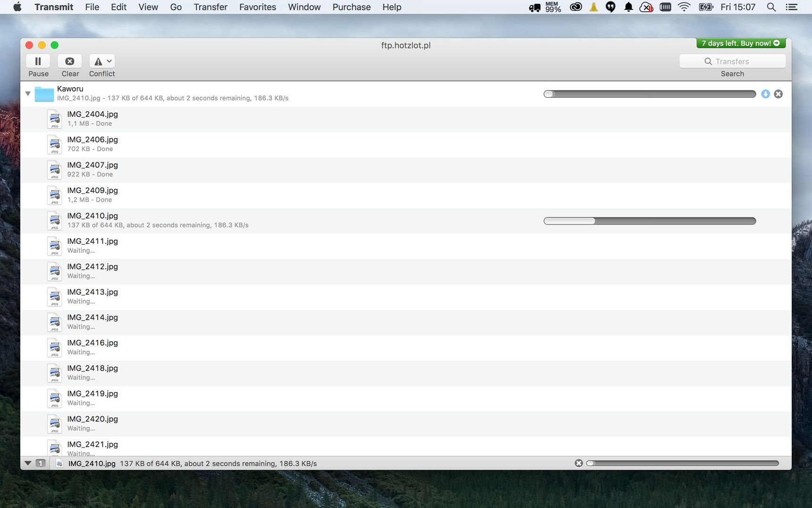Open the View menu
The height and width of the screenshot is (508, 812).
(x=148, y=7)
